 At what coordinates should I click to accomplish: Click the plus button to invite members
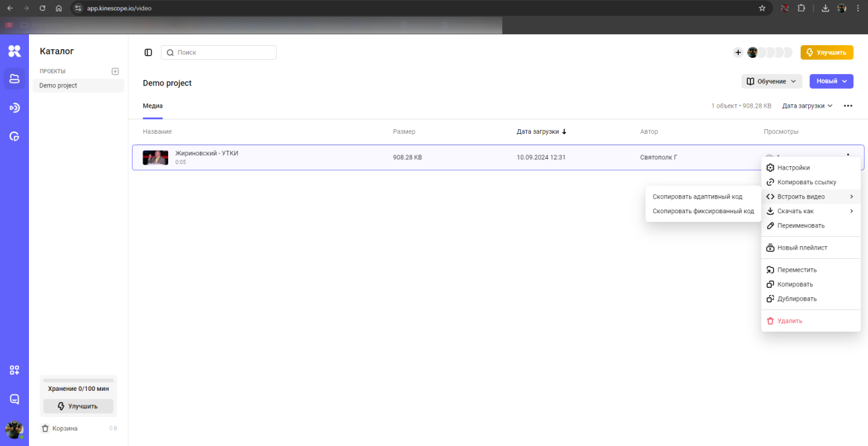(x=738, y=52)
